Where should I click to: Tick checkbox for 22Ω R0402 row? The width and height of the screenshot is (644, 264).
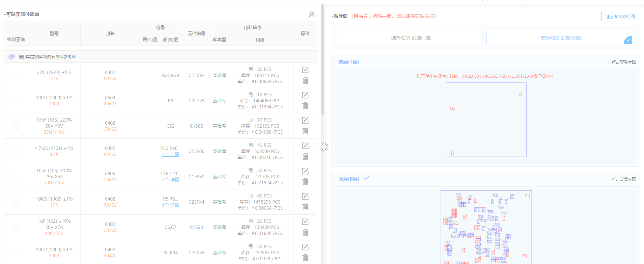click(x=16, y=75)
